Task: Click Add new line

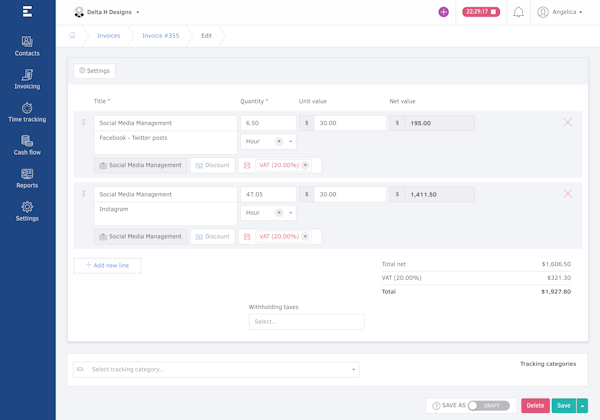Action: 107,265
